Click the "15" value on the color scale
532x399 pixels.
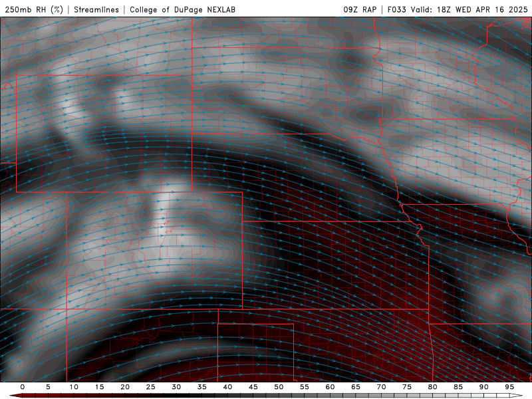tap(99, 387)
